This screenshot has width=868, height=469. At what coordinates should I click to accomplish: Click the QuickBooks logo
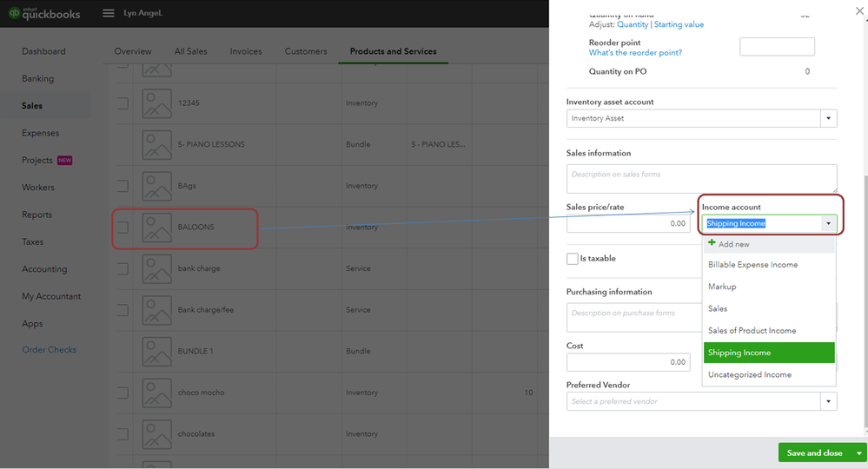click(x=44, y=13)
